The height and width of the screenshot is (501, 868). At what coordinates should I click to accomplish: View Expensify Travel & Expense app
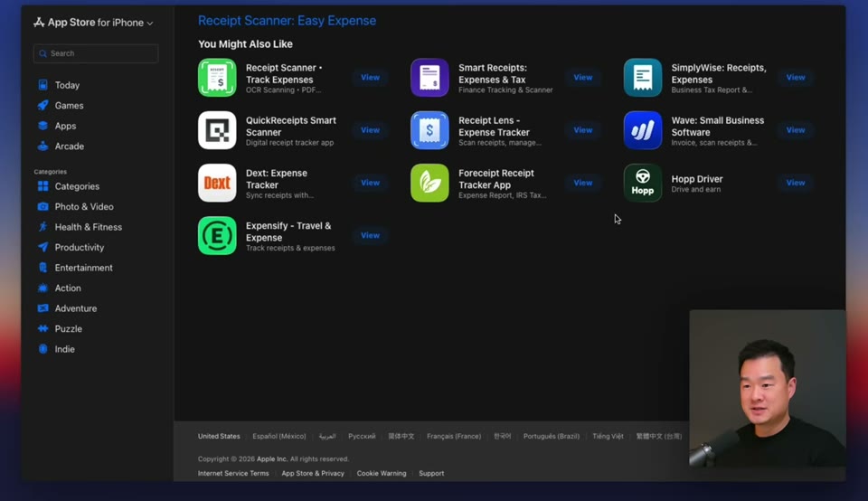(x=371, y=235)
